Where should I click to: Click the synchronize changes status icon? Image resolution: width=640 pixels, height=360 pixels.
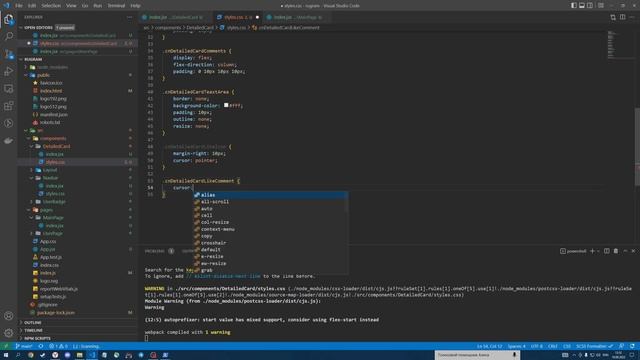(x=41, y=346)
